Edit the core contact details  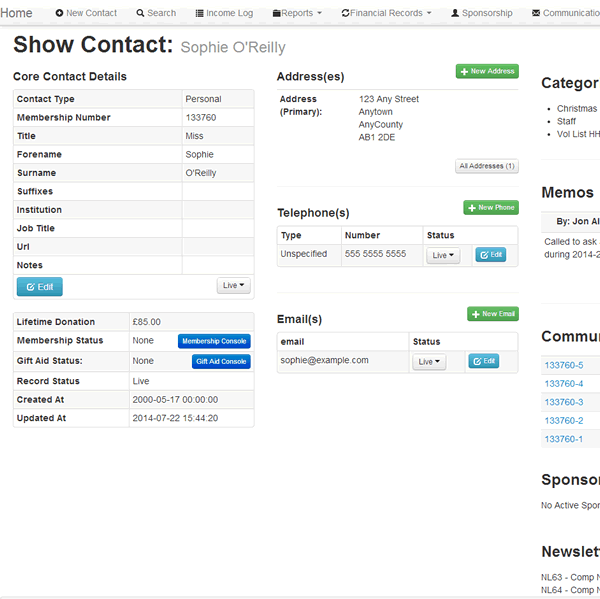click(x=39, y=287)
